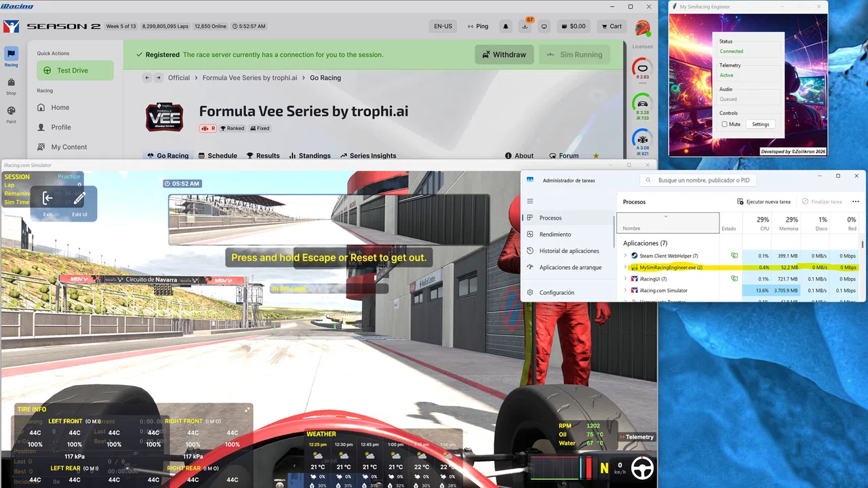Click Ejecutar nueva tarea in Task Manager
Image resolution: width=868 pixels, height=488 pixels.
[764, 201]
